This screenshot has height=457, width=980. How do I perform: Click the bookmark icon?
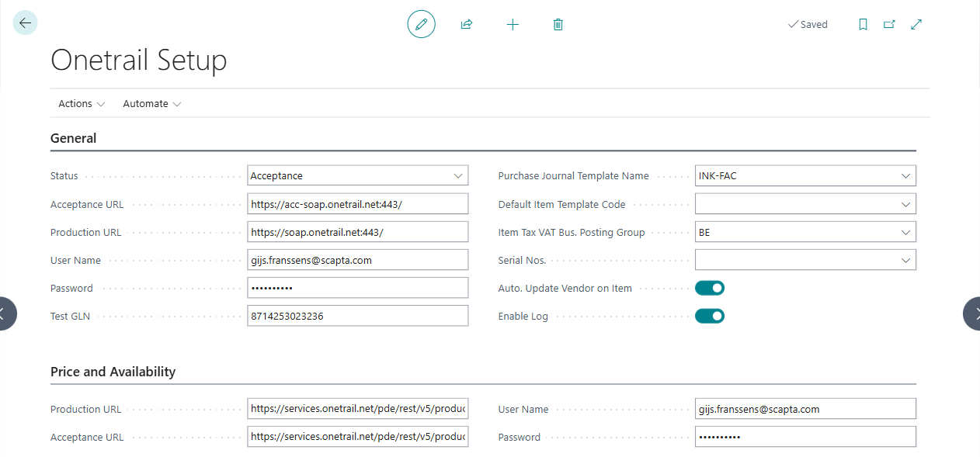pyautogui.click(x=863, y=25)
